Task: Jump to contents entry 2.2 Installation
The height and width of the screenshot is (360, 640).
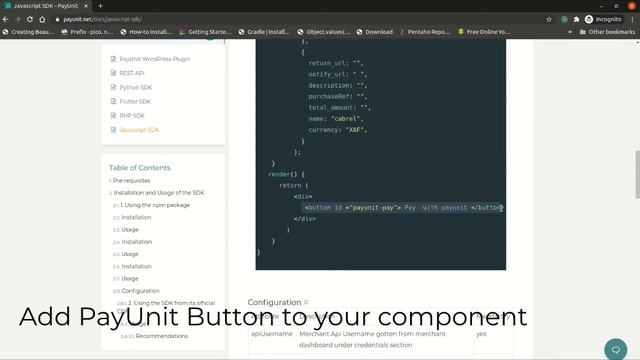Action: 136,217
